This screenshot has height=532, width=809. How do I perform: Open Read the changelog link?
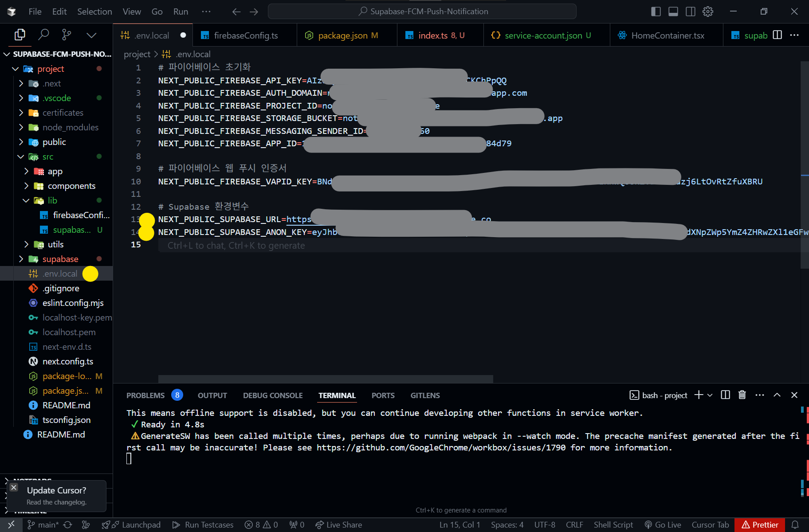coord(56,502)
